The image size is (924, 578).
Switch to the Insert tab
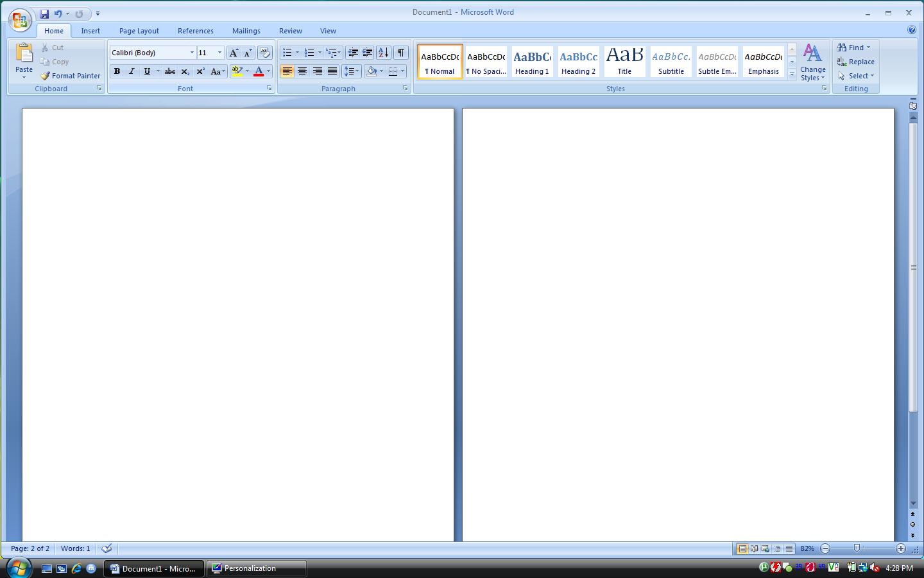90,31
